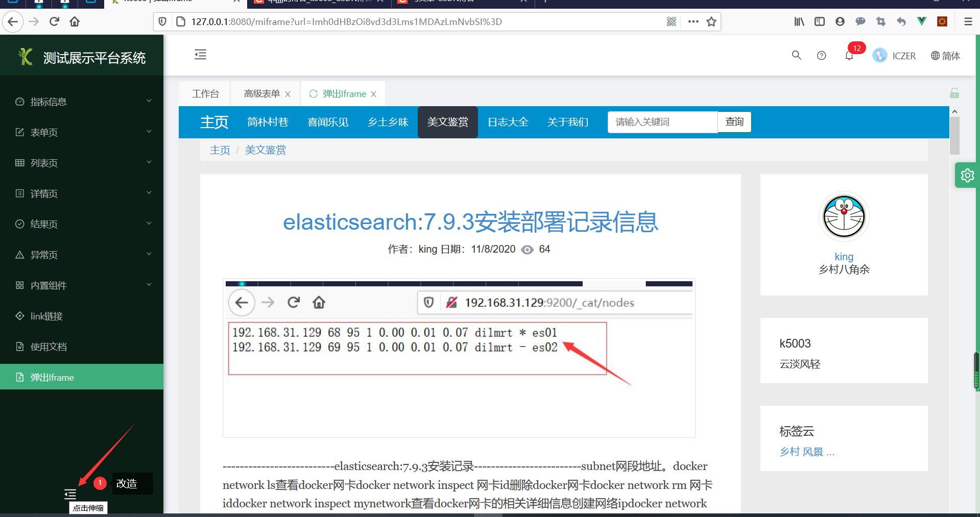Open 日志大全 in the navbar
Image resolution: width=980 pixels, height=517 pixels.
point(508,122)
